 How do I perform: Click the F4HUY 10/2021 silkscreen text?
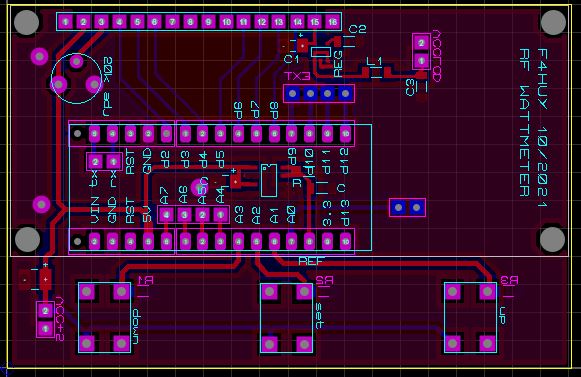pos(542,128)
